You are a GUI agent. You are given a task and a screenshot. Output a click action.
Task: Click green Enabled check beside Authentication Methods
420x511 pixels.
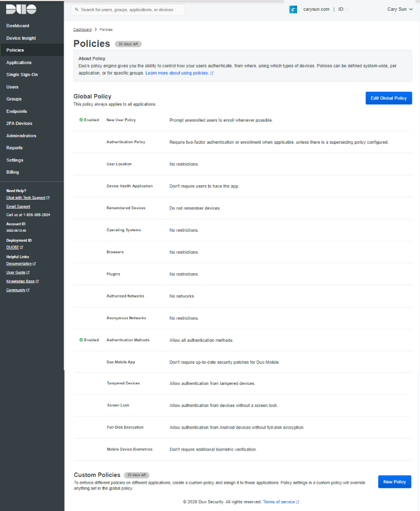click(x=81, y=340)
